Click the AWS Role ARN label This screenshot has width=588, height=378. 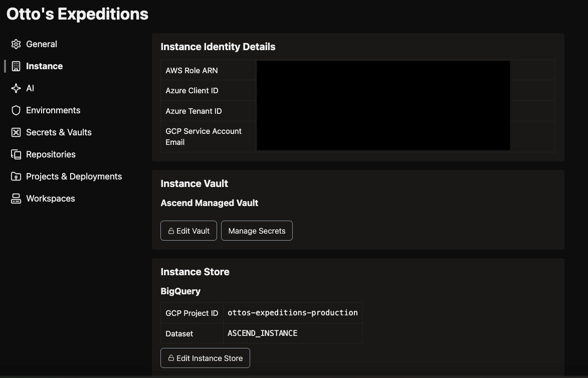[x=191, y=71]
